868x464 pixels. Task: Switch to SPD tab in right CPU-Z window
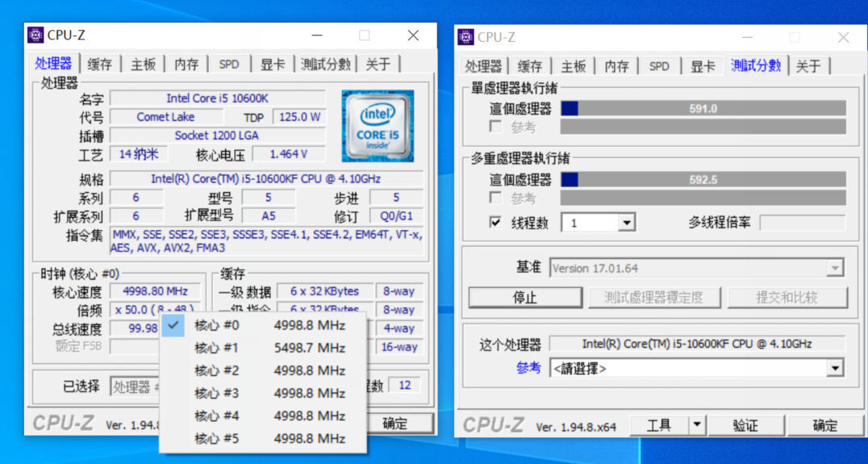[x=659, y=66]
